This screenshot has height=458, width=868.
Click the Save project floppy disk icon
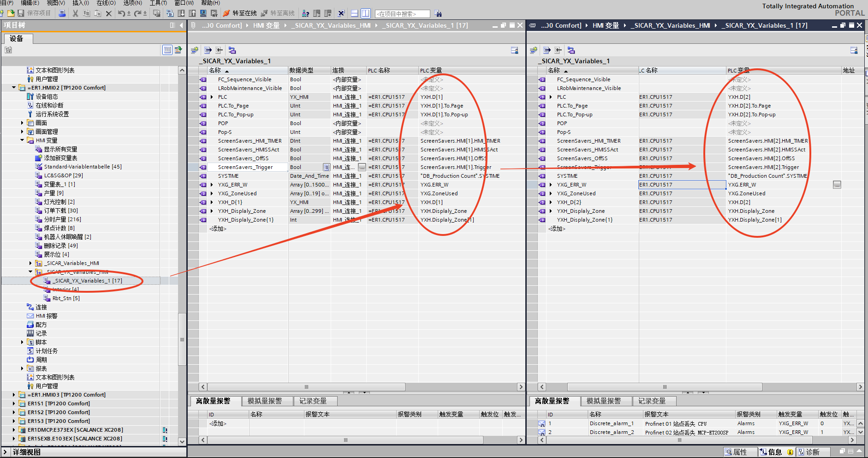21,13
